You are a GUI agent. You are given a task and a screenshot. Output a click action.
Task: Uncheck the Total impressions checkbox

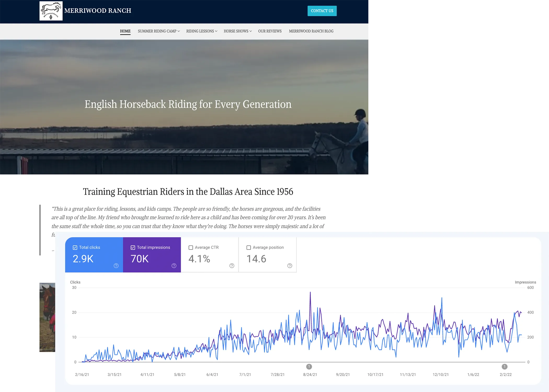[133, 247]
